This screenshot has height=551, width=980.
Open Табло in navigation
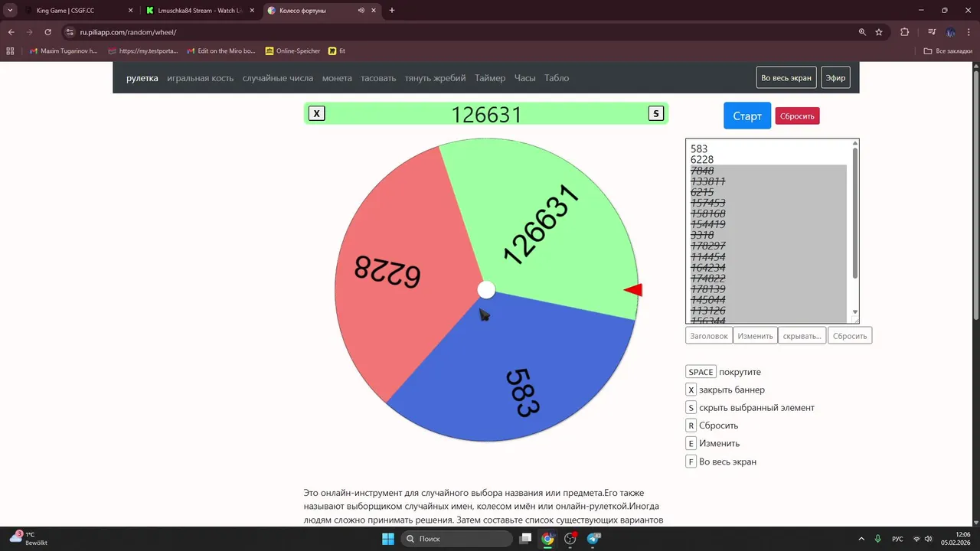(x=557, y=78)
